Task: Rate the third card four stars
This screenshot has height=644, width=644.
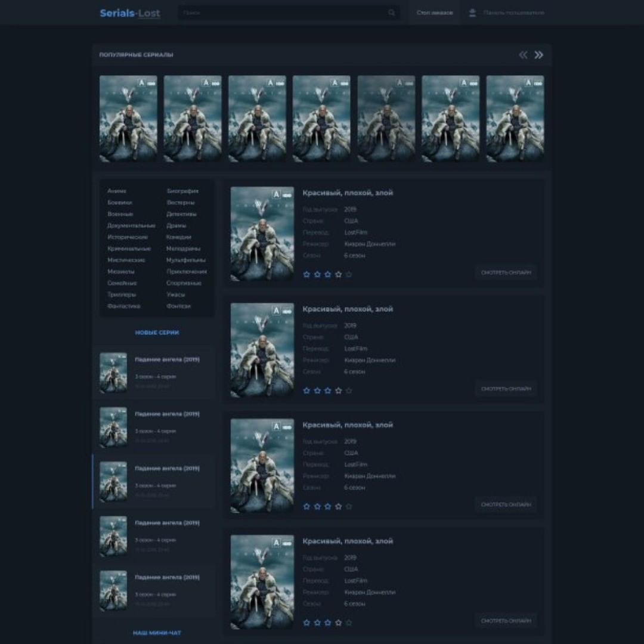Action: 339,506
